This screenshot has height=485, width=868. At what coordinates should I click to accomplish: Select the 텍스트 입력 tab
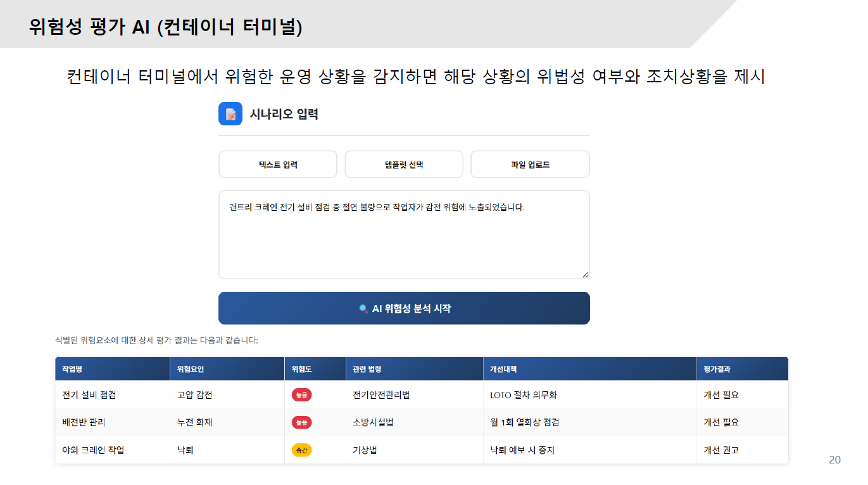278,165
